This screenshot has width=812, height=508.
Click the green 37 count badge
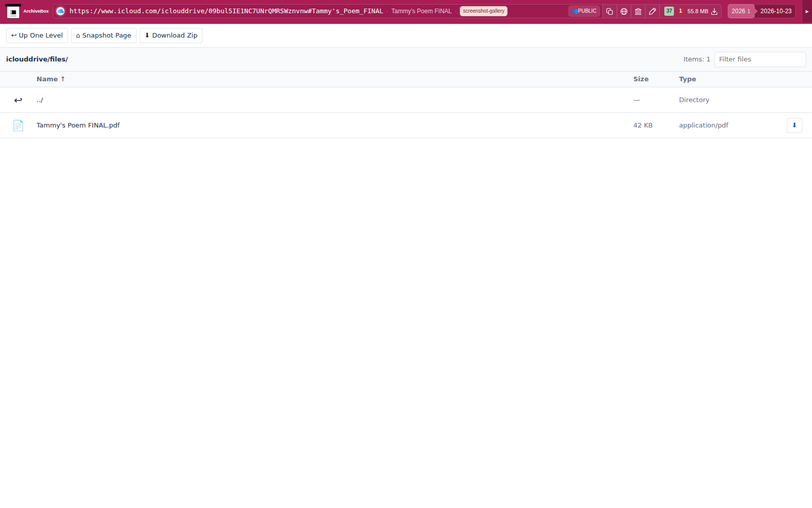[669, 11]
